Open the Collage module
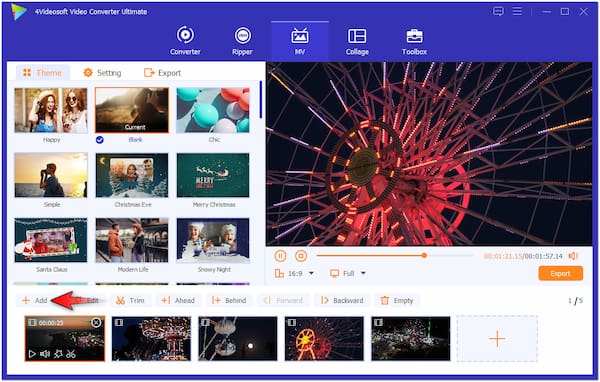 357,41
